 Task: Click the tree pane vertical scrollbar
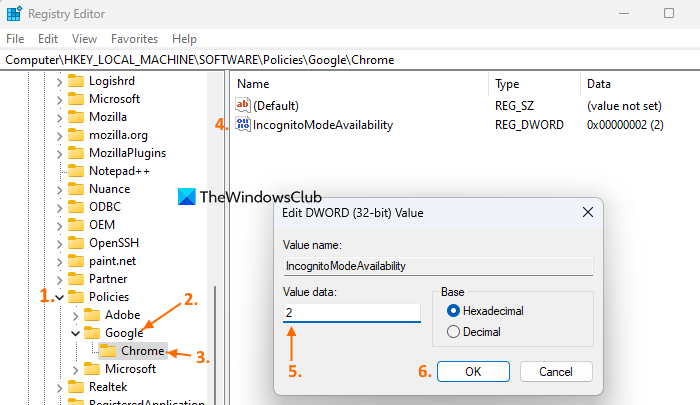[x=215, y=344]
